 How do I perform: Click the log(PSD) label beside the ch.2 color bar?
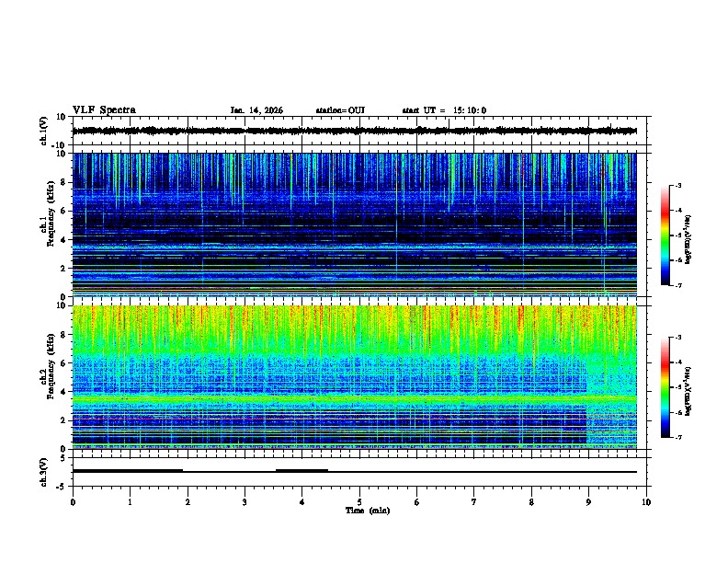688,391
